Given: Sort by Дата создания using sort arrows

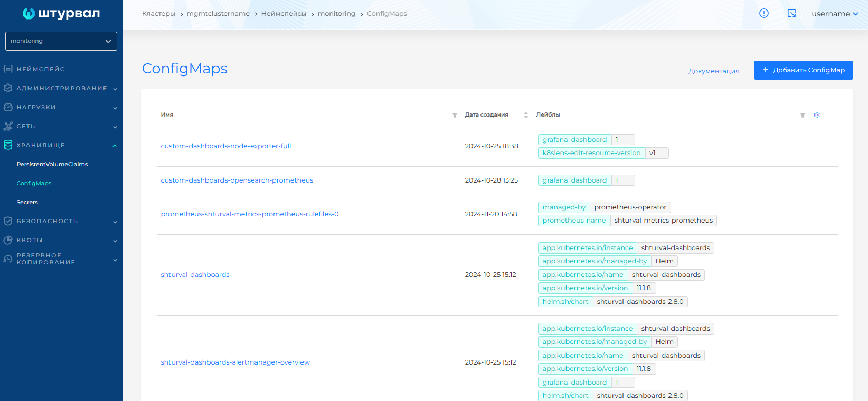Looking at the screenshot, I should [x=526, y=115].
